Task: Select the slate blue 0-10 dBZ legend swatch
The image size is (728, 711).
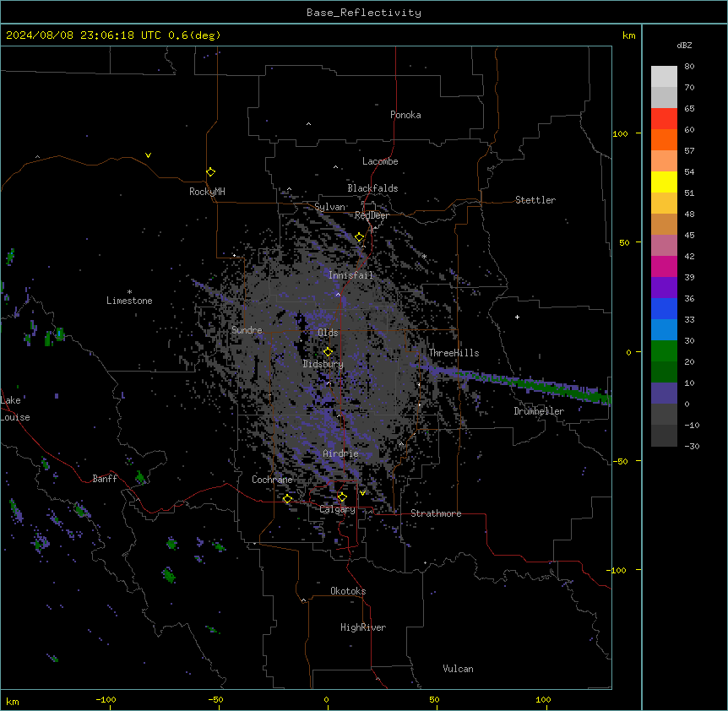Action: coord(664,393)
